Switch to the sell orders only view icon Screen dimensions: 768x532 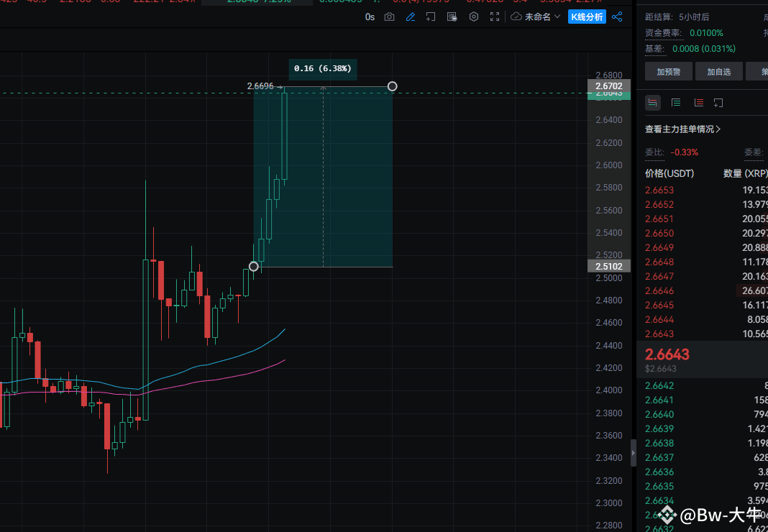coord(698,102)
